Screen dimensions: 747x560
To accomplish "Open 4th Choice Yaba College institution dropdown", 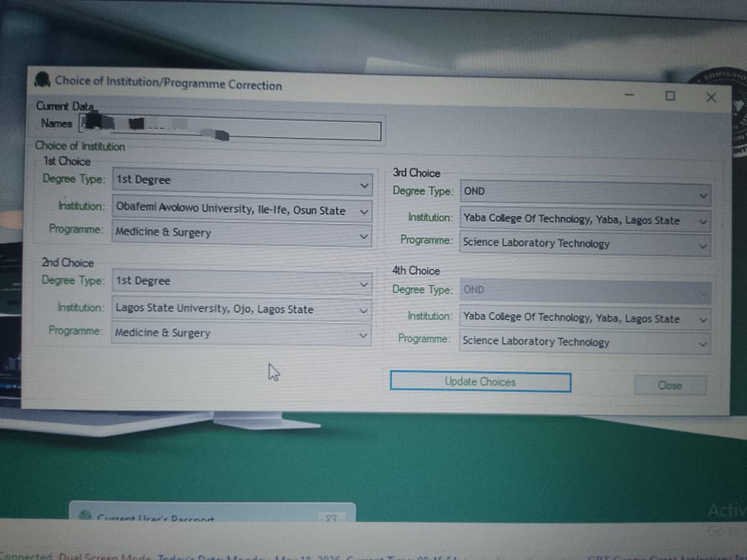I will [x=585, y=318].
